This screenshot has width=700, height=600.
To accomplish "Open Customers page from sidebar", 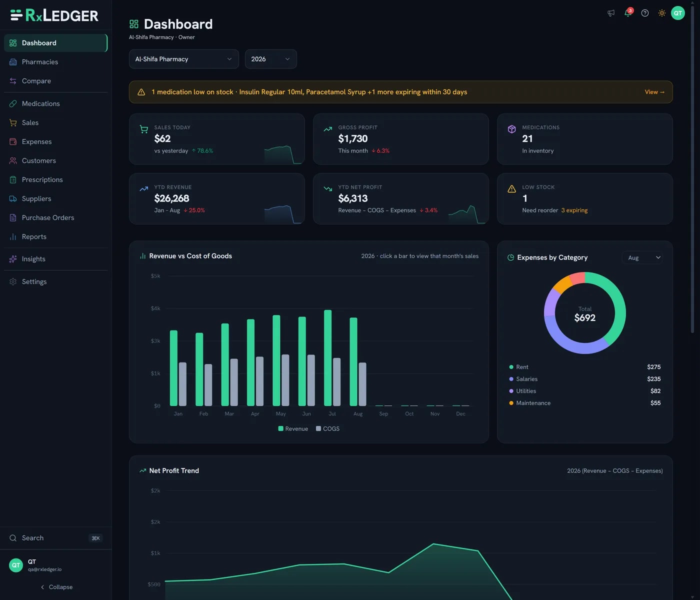I will [55, 160].
